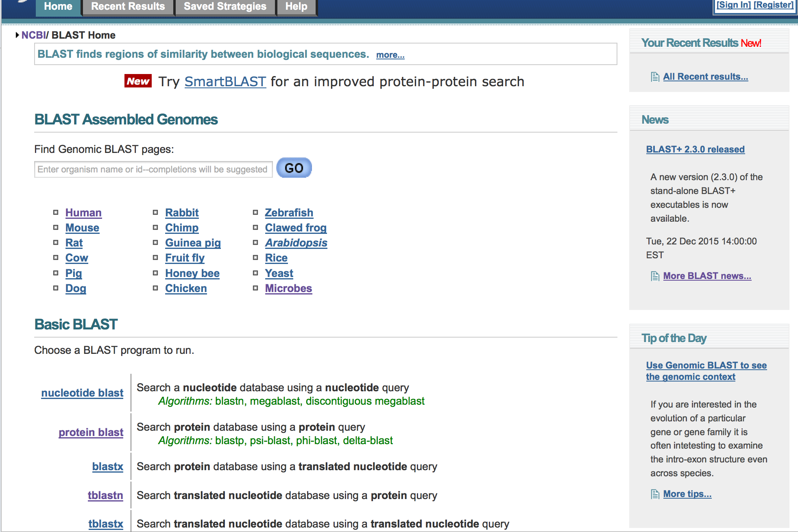
Task: Follow the Use Genomic BLAST tip link
Action: (x=706, y=371)
